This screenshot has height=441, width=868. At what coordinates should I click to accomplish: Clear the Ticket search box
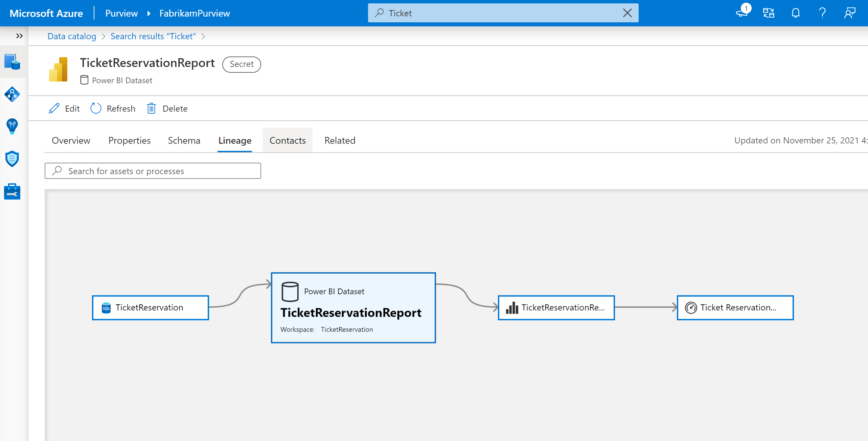pos(627,13)
